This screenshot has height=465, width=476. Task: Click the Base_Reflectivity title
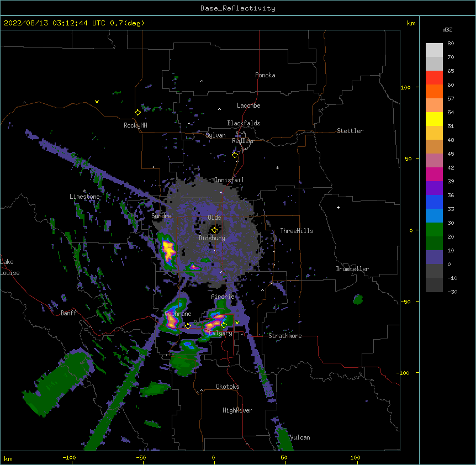click(238, 8)
